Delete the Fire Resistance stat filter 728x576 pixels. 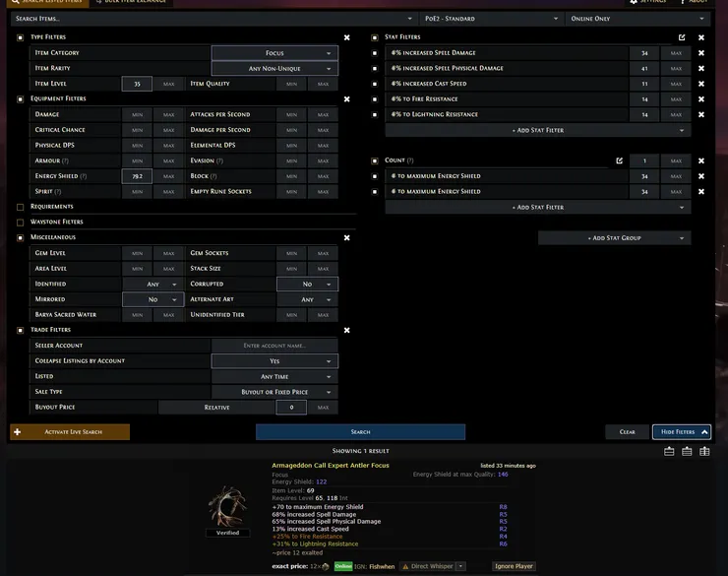(701, 98)
